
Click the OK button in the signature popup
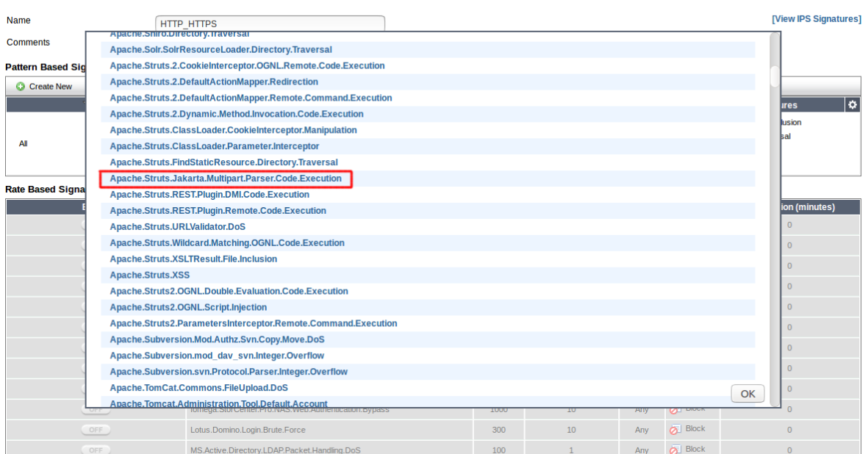(747, 394)
